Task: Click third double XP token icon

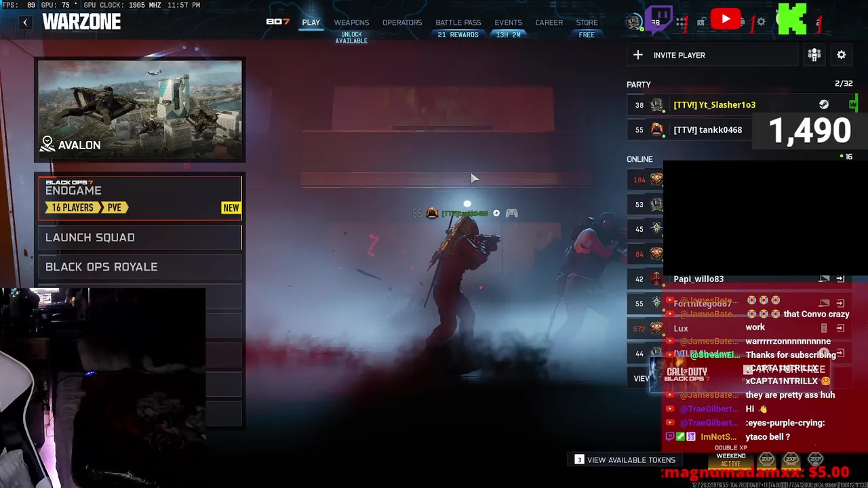Action: (816, 460)
